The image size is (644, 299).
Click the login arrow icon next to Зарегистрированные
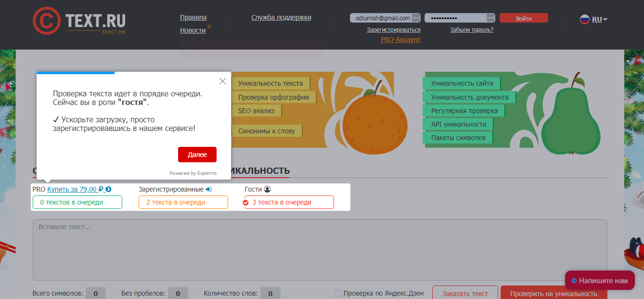tap(208, 190)
